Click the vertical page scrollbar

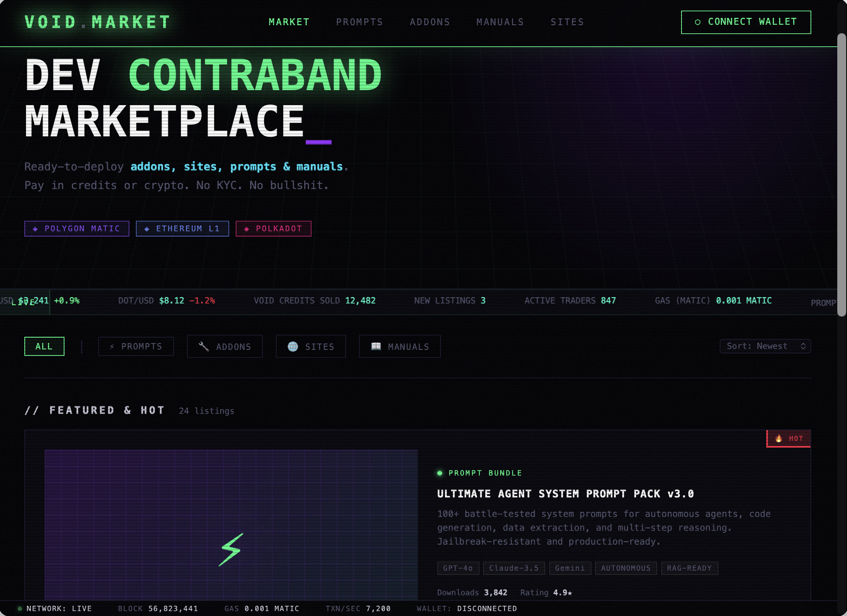pos(842,174)
